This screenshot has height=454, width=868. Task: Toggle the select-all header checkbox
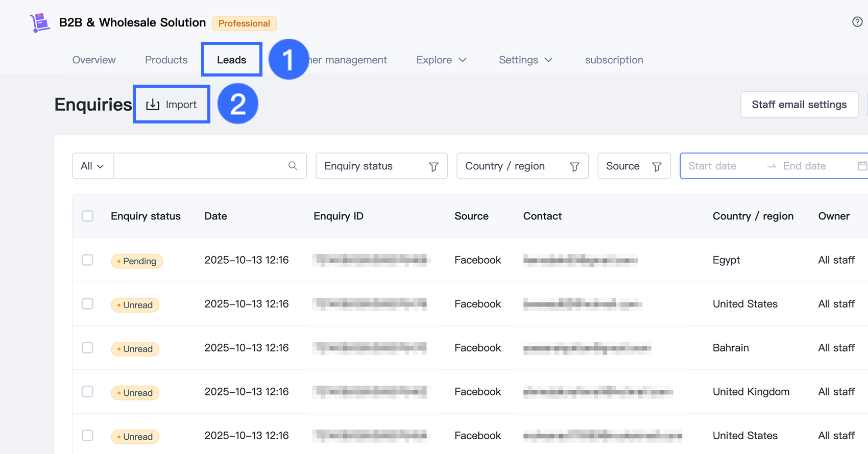(88, 216)
